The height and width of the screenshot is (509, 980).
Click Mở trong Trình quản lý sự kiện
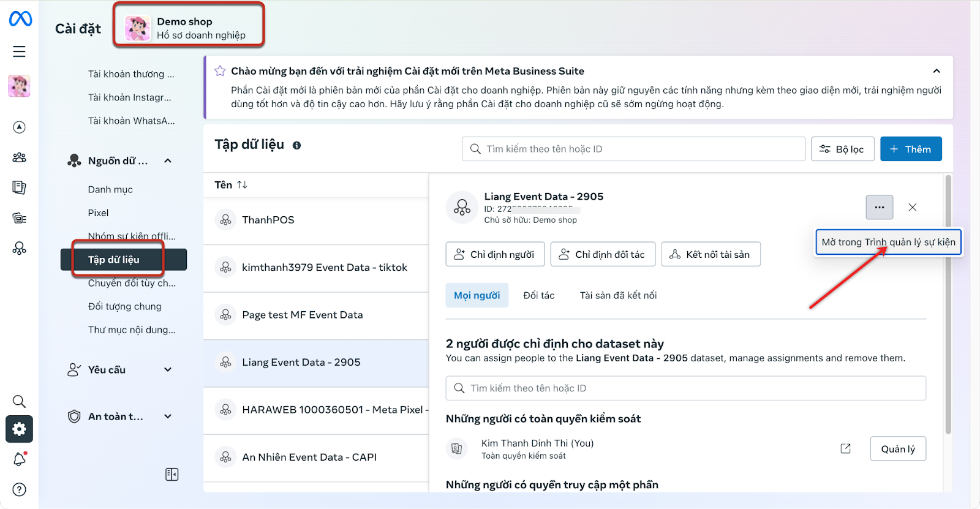(x=889, y=242)
